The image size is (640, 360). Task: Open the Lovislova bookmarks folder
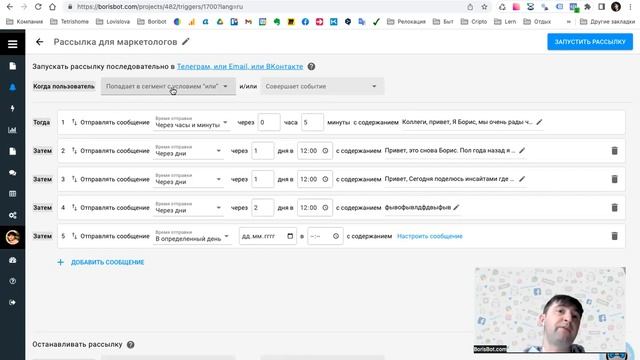tap(113, 21)
